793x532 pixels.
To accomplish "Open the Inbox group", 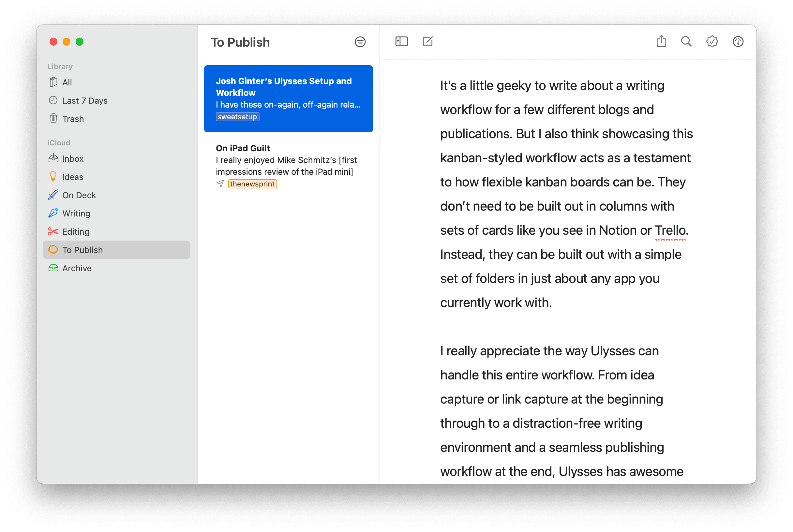I will [x=116, y=158].
